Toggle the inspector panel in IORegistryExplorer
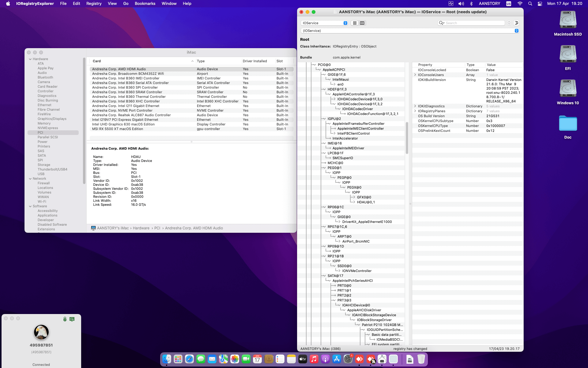The height and width of the screenshot is (368, 588). [516, 23]
